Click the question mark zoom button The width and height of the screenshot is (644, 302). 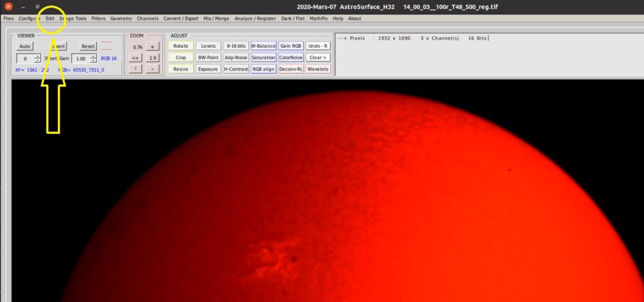click(135, 69)
